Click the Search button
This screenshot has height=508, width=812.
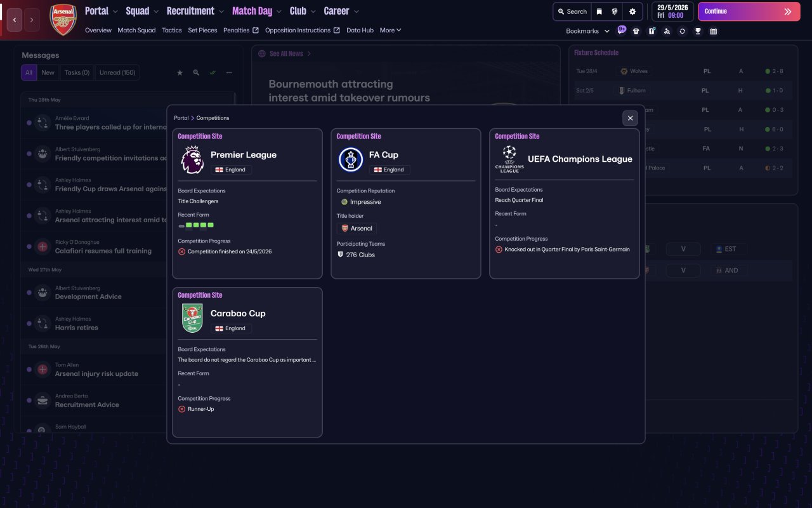[572, 11]
